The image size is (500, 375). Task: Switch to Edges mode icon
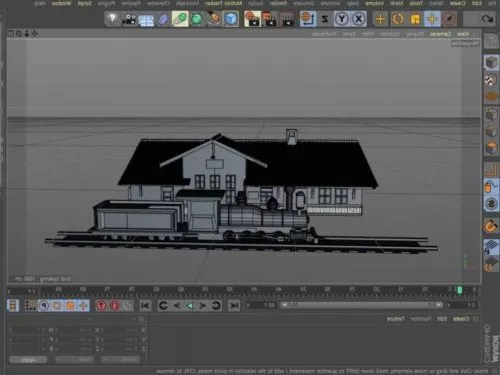point(491,131)
